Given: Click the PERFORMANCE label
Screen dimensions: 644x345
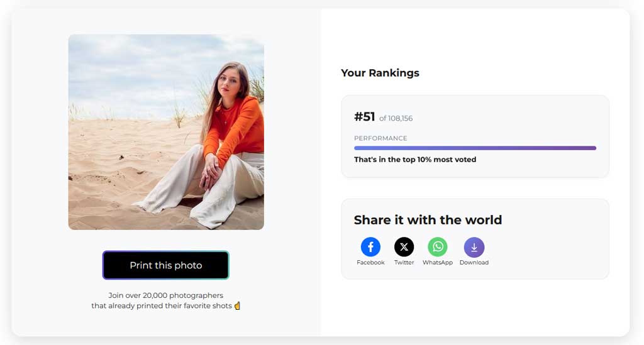Looking at the screenshot, I should click(x=380, y=138).
